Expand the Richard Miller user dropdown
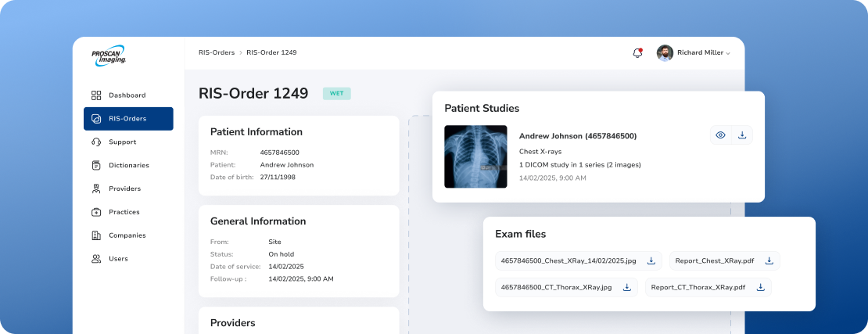Screen dimensions: 868x334 point(727,53)
